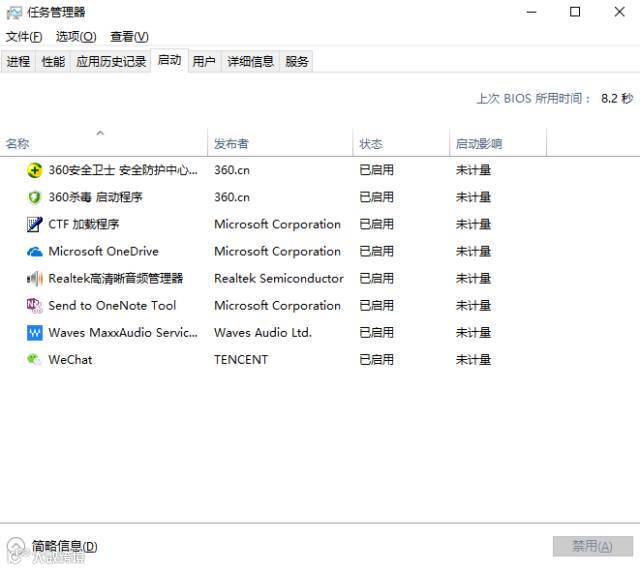Select the WeChat row name
This screenshot has width=640, height=570.
70,360
